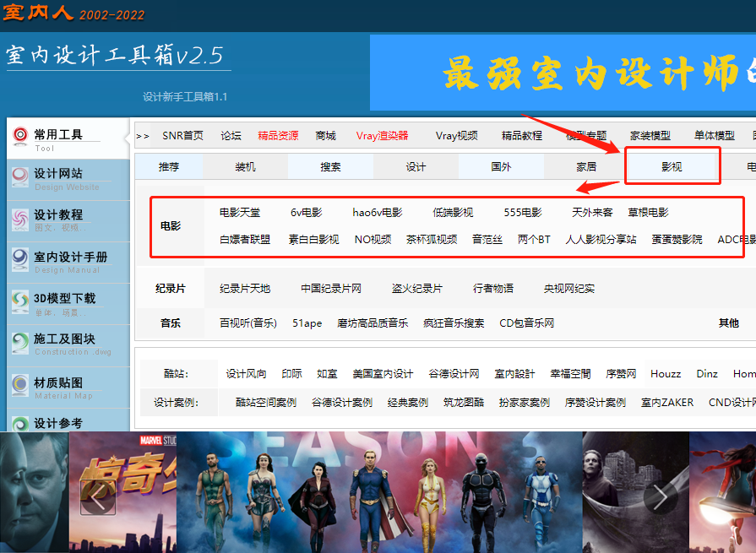Viewport: 756px width, 553px height.
Task: Open the 音范丝 link
Action: pos(487,240)
